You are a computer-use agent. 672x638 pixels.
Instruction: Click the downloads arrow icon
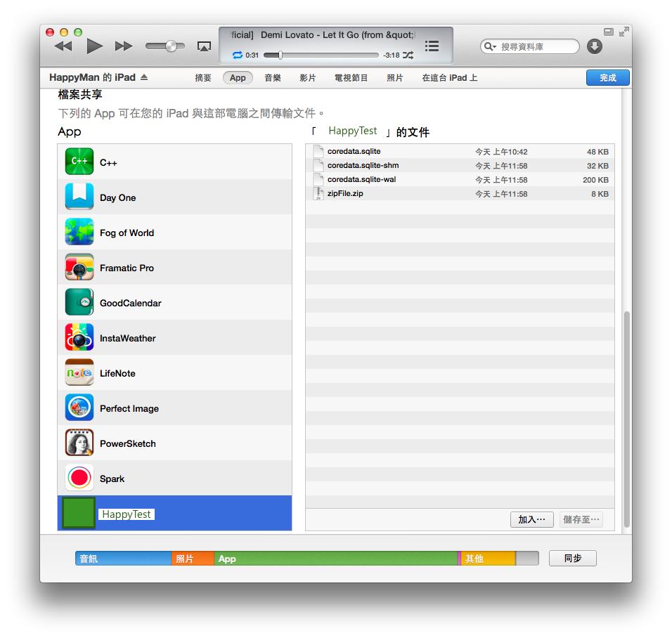tap(595, 46)
